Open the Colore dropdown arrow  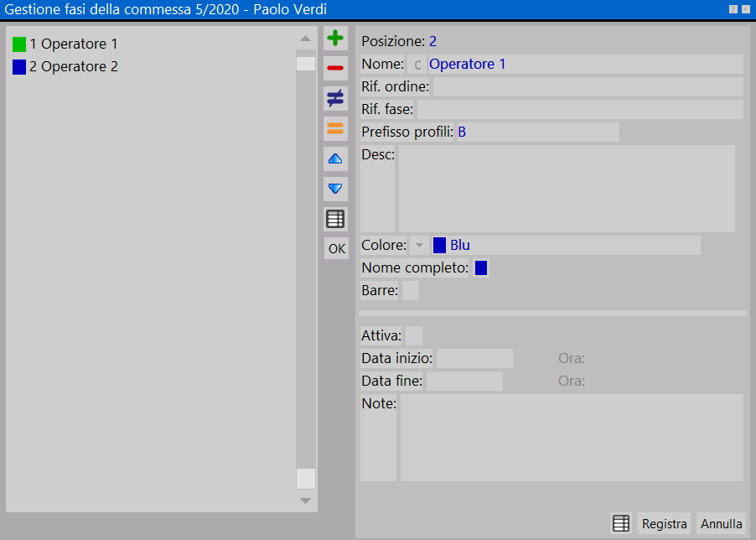(x=419, y=246)
